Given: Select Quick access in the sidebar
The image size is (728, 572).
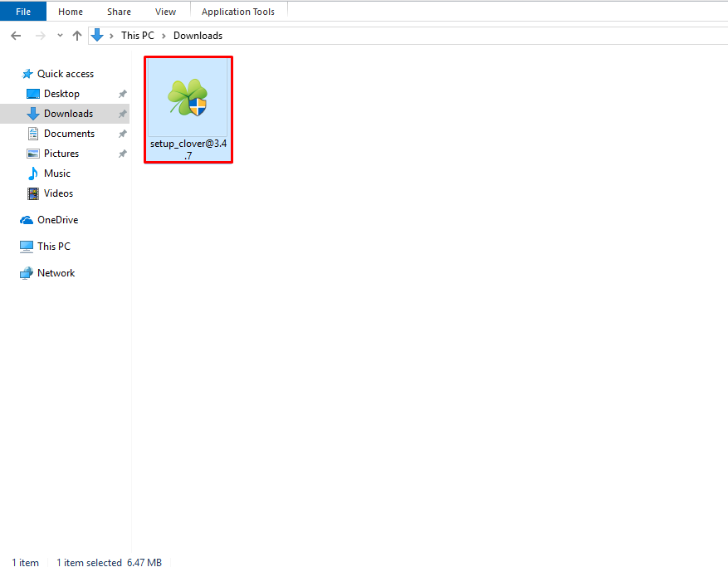Looking at the screenshot, I should point(66,74).
